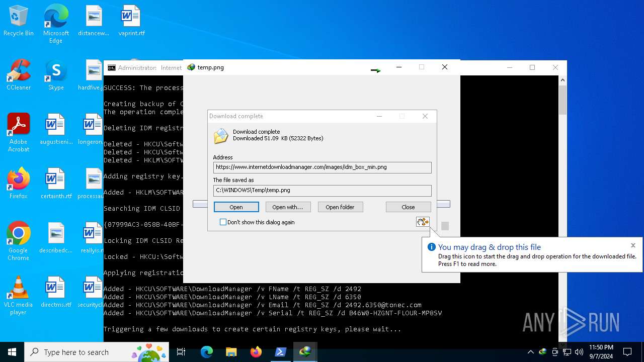This screenshot has height=362, width=644.
Task: Click the Downloaded 51.09 KB text
Action: 278,138
